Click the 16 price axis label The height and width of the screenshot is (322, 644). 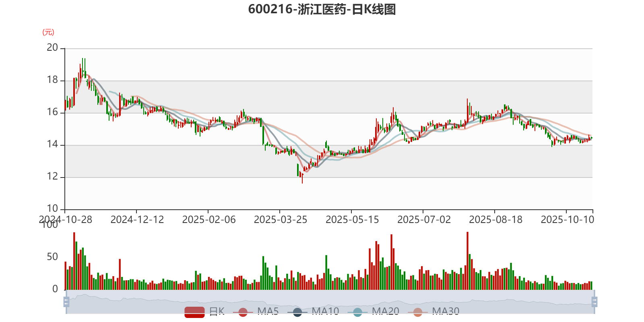(52, 112)
